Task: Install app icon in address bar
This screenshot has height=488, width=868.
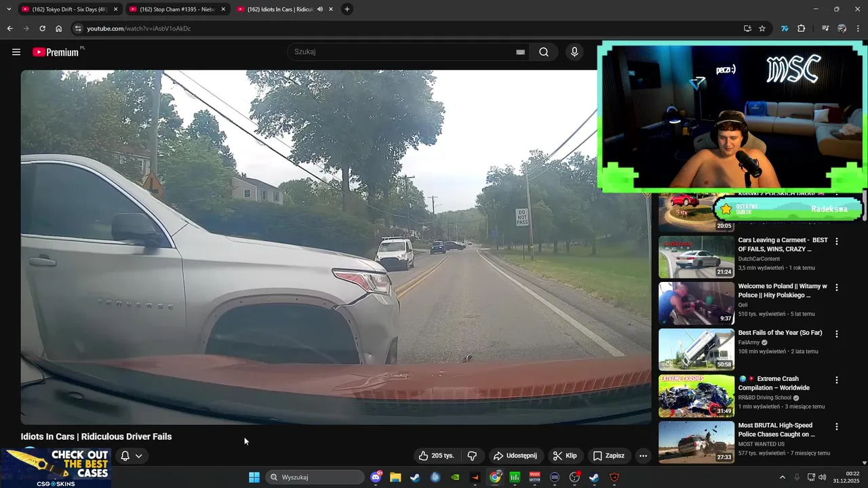Action: 747,28
